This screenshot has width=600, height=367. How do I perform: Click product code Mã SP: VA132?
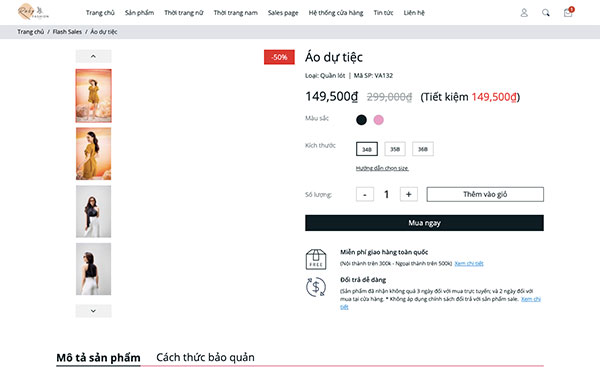373,75
